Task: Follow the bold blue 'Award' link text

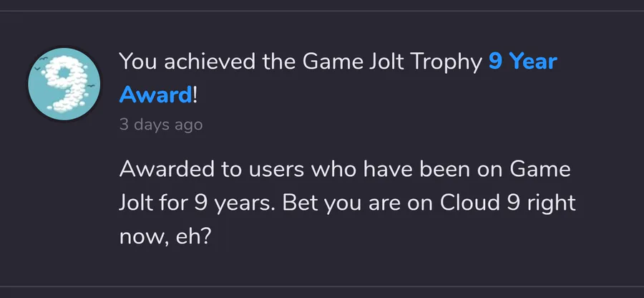Action: [x=155, y=95]
